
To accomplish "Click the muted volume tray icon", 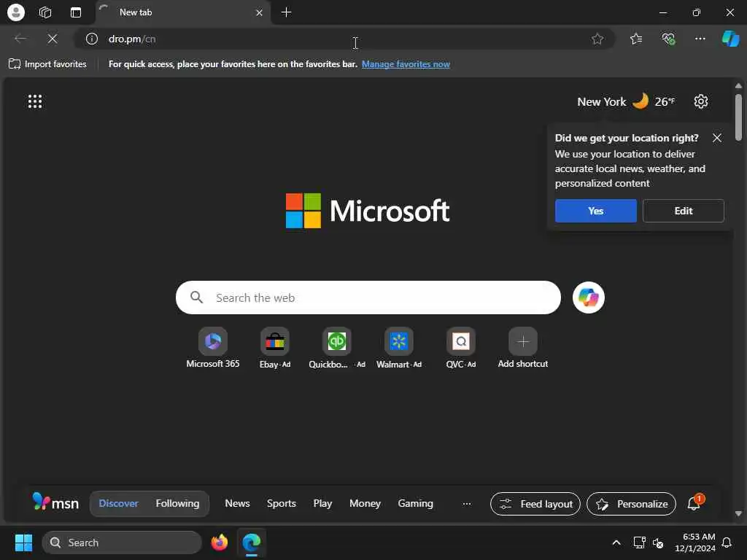I will coord(658,542).
